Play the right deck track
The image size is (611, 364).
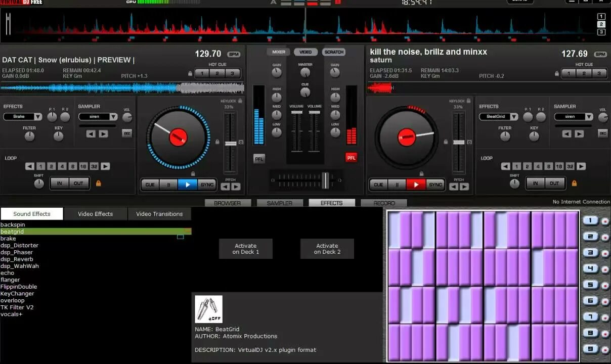pyautogui.click(x=416, y=185)
